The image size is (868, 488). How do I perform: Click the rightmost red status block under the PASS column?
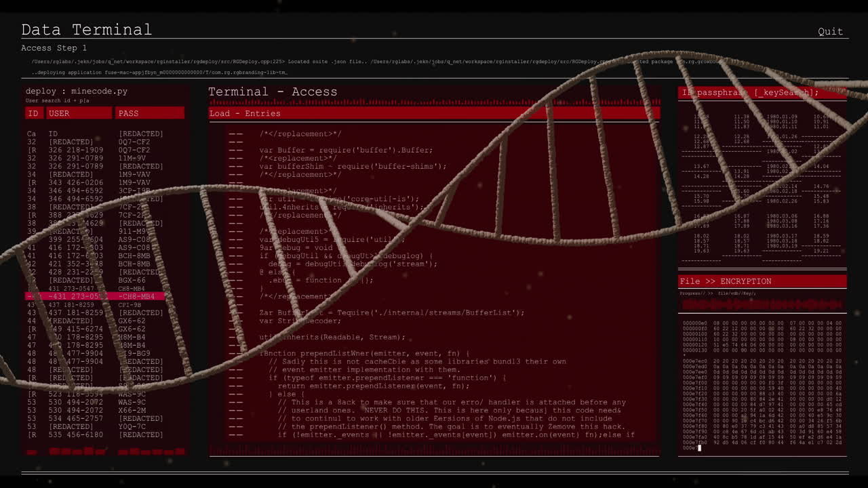pyautogui.click(x=180, y=451)
